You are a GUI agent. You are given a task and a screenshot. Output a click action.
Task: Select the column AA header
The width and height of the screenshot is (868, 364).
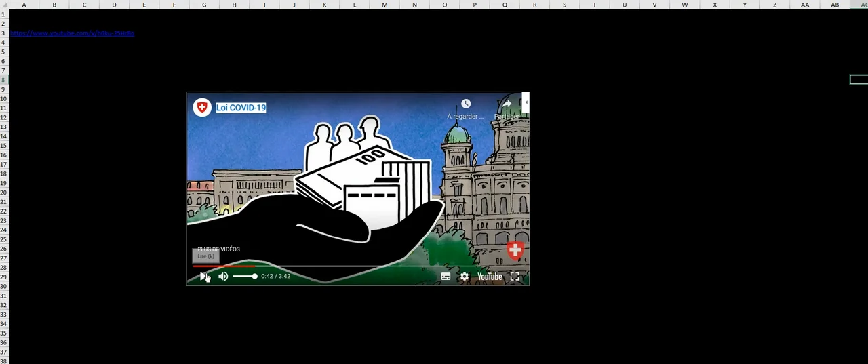(x=805, y=5)
